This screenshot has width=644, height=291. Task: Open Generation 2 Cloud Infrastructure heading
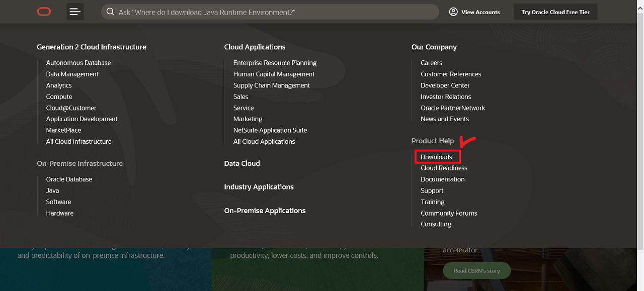point(92,47)
